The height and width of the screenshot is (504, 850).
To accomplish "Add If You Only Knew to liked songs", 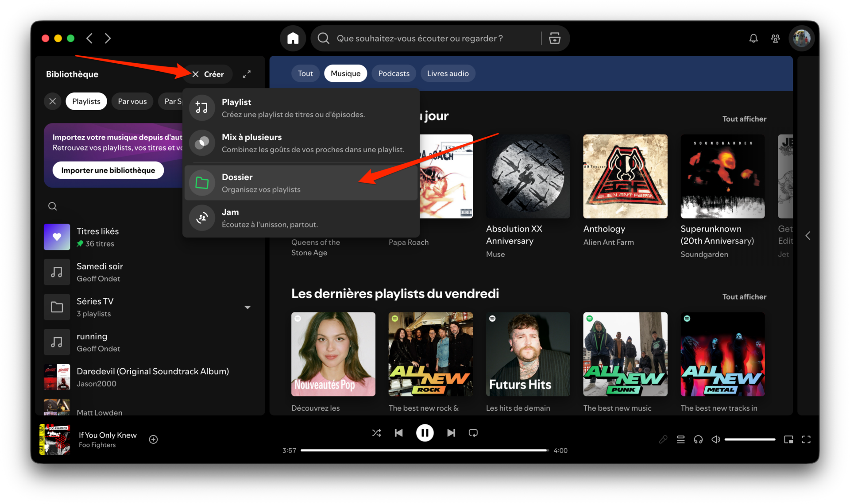I will (x=153, y=439).
